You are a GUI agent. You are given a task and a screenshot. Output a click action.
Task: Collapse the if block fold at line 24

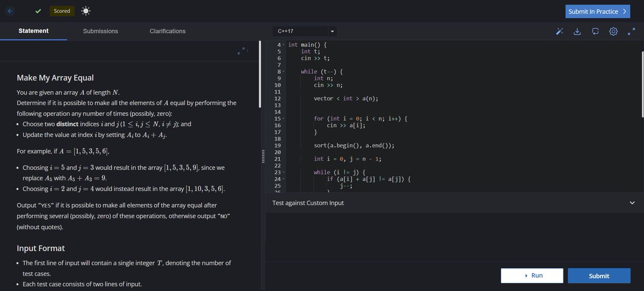point(284,179)
